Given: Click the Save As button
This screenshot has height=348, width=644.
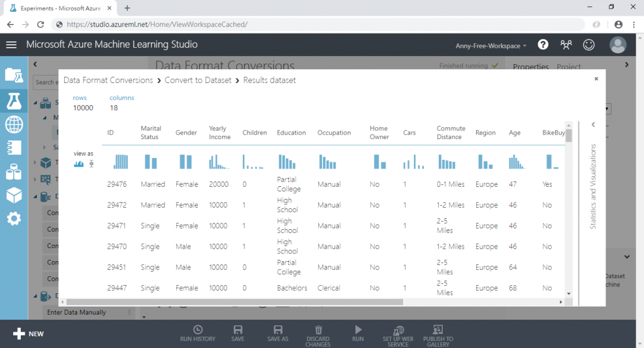Looking at the screenshot, I should 277,334.
